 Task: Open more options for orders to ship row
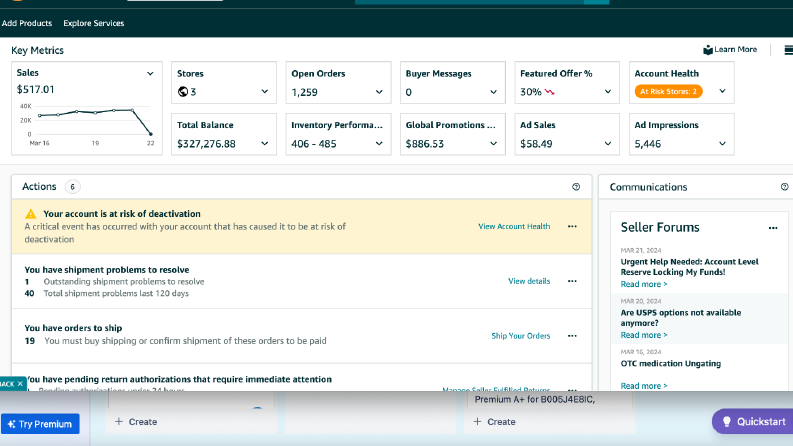point(572,336)
